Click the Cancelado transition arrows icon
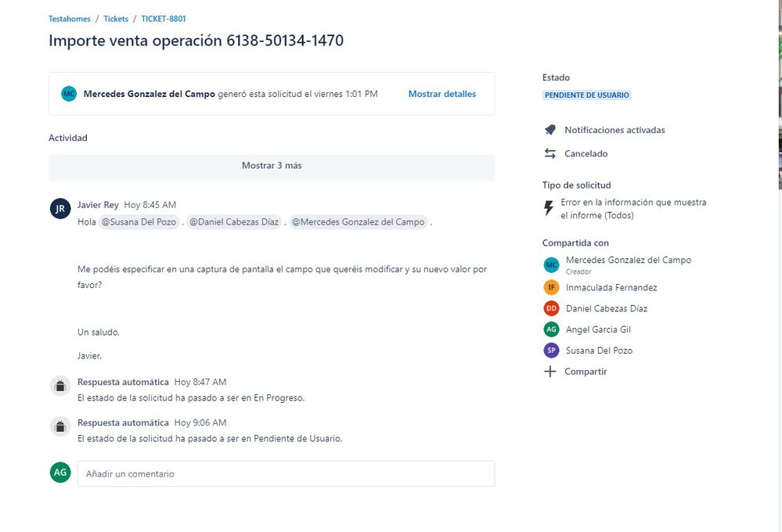This screenshot has height=532, width=782. point(550,153)
